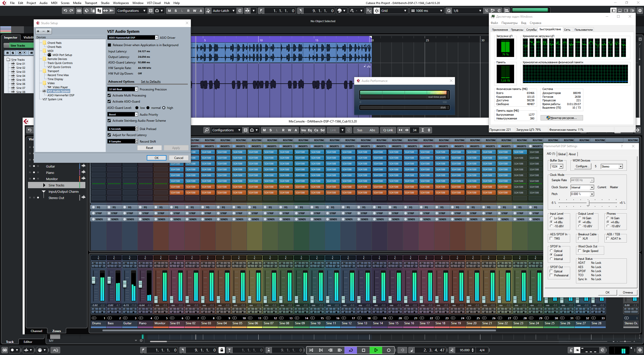This screenshot has width=644, height=355.
Task: Expand the Audio Priority Boost dropdown
Action: click(x=136, y=114)
